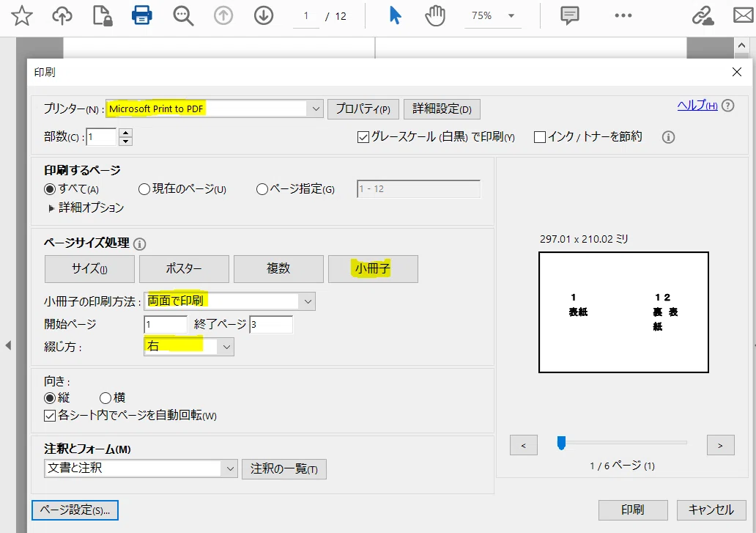Click the キャンセル button
The image size is (756, 533).
click(x=711, y=510)
